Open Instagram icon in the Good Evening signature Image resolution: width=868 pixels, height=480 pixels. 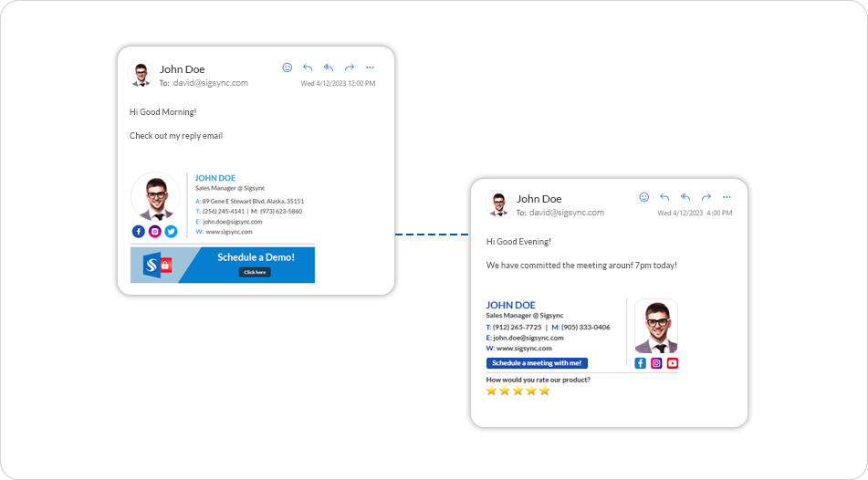pos(656,363)
